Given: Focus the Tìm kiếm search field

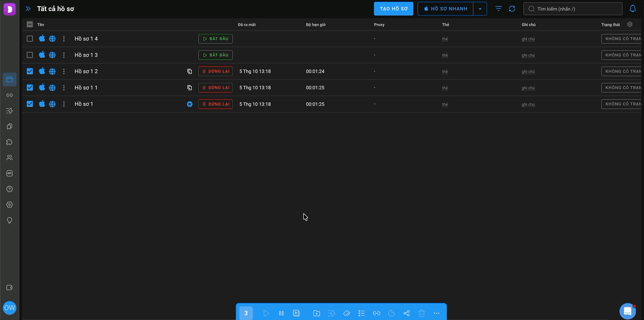Looking at the screenshot, I should pos(573,9).
